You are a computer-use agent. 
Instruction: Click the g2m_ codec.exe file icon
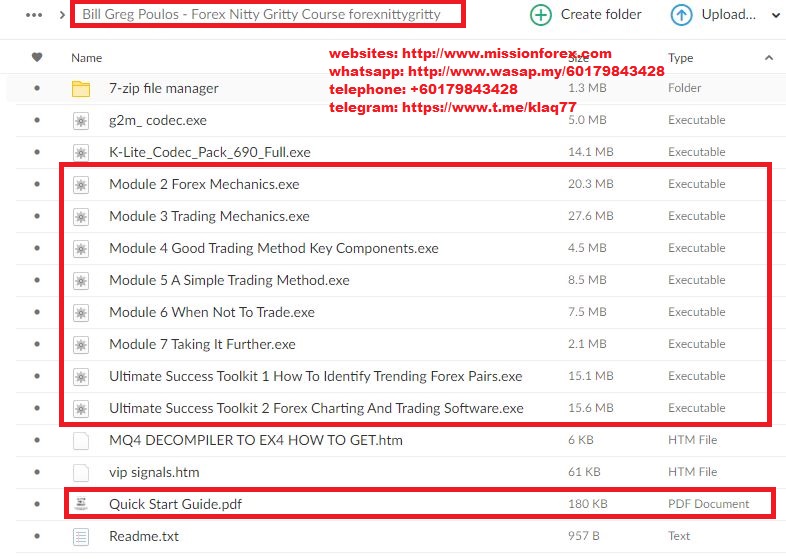pyautogui.click(x=81, y=121)
